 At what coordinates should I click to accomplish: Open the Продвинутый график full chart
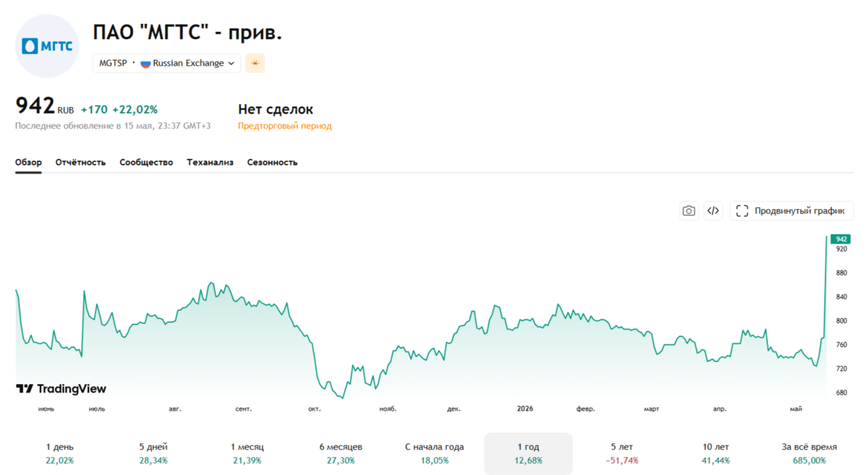pyautogui.click(x=791, y=211)
